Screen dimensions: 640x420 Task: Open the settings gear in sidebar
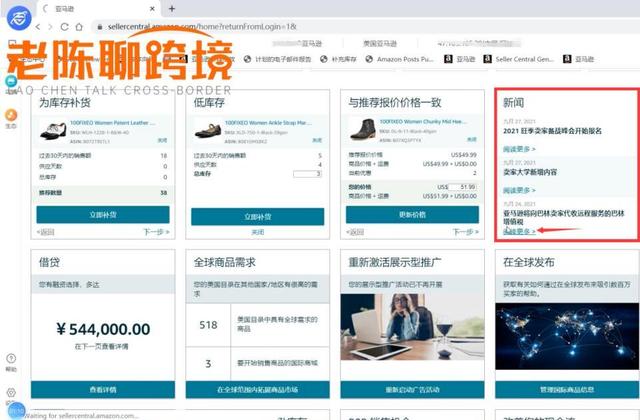11,392
